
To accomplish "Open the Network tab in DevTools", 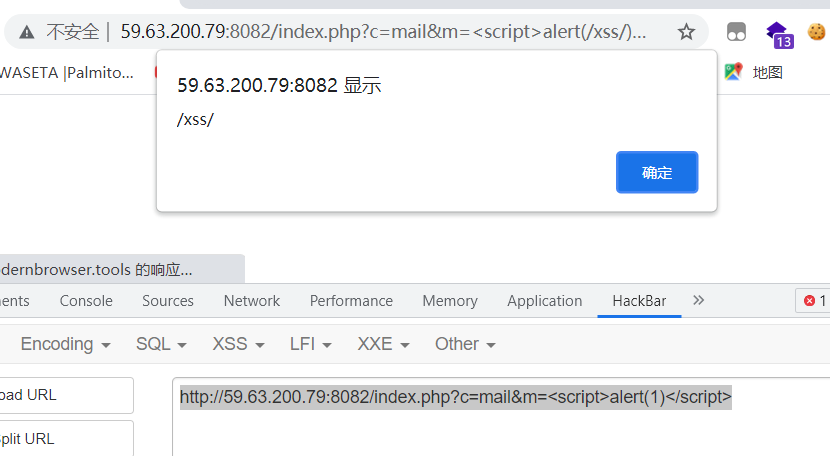I will [252, 301].
